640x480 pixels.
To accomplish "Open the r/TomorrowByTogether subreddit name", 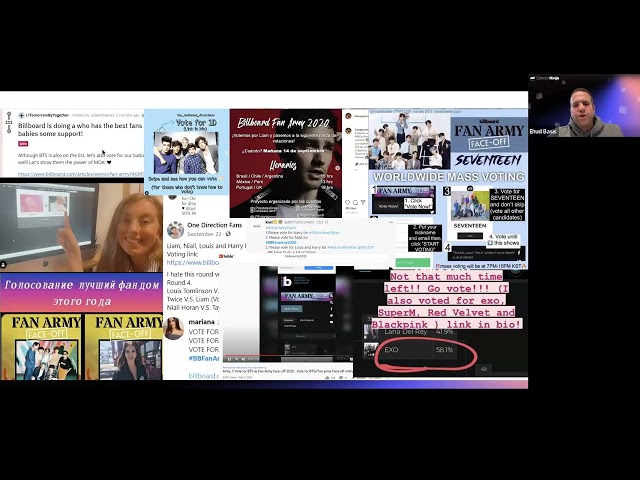I will pos(47,115).
